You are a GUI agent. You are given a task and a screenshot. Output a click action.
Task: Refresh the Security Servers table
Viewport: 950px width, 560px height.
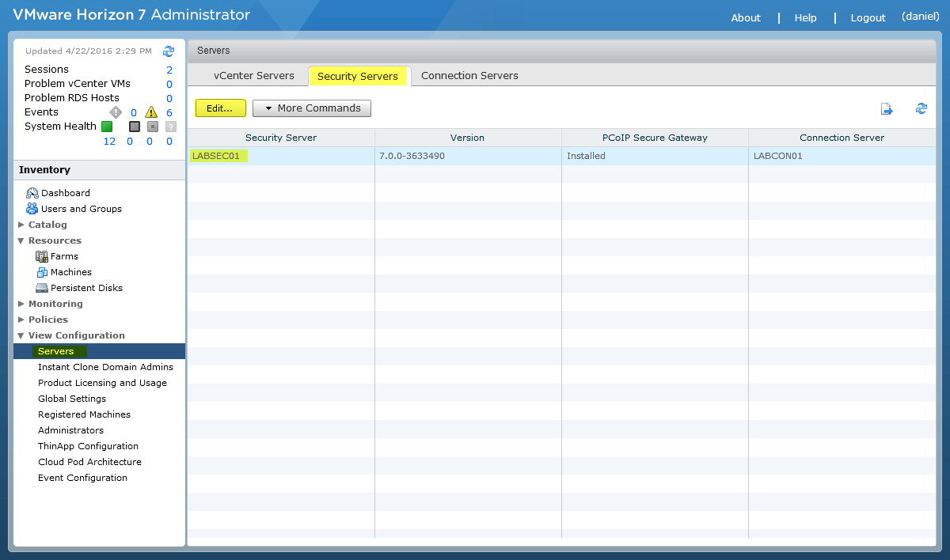[921, 108]
